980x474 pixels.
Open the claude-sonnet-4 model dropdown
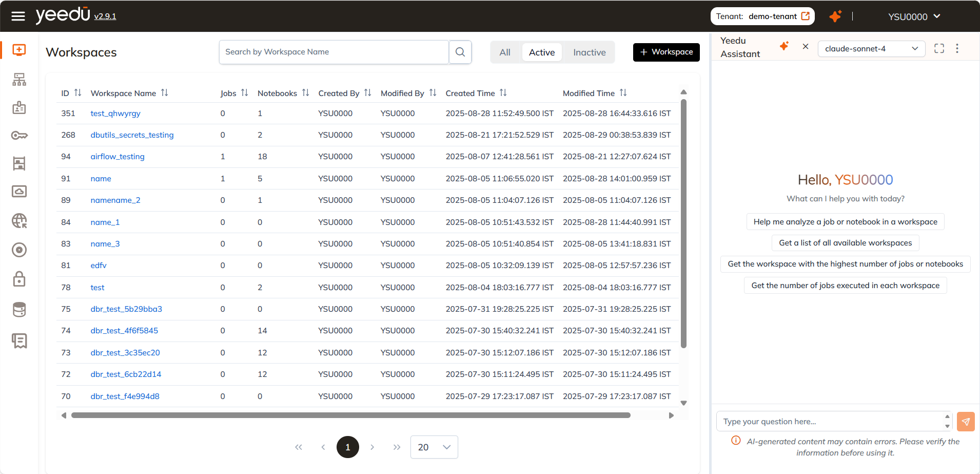(x=871, y=49)
